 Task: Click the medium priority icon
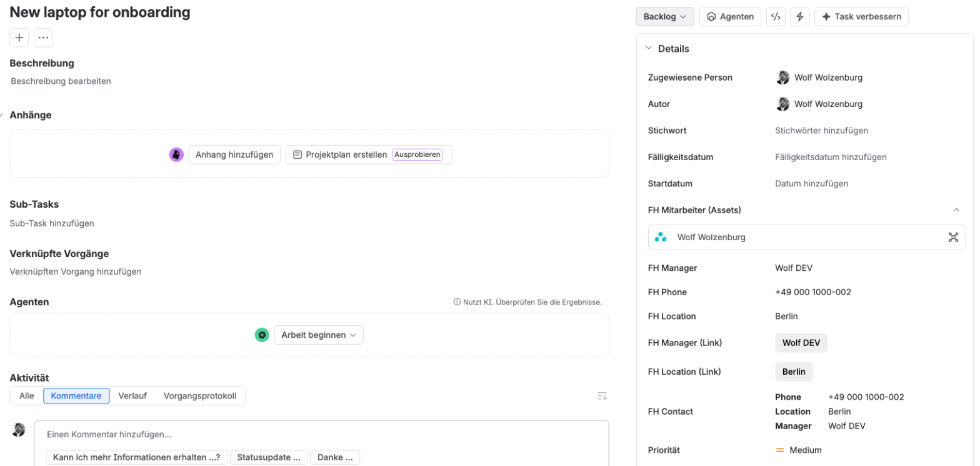[x=780, y=450]
